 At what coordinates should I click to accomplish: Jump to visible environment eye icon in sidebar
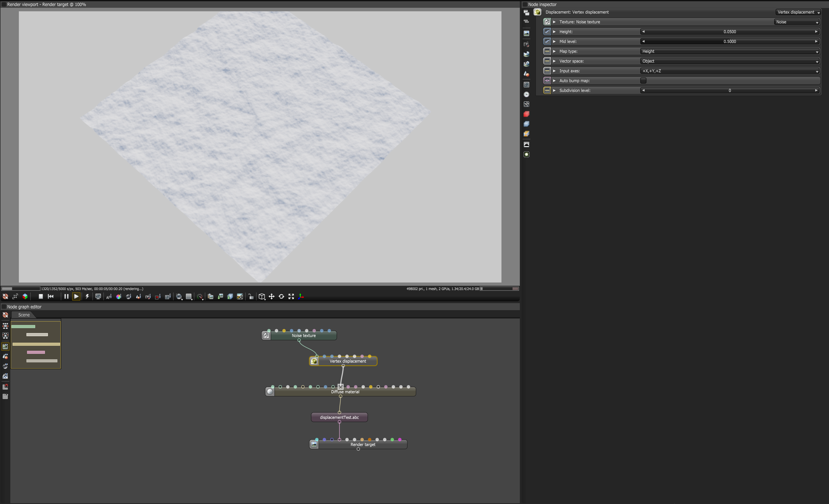tap(527, 64)
